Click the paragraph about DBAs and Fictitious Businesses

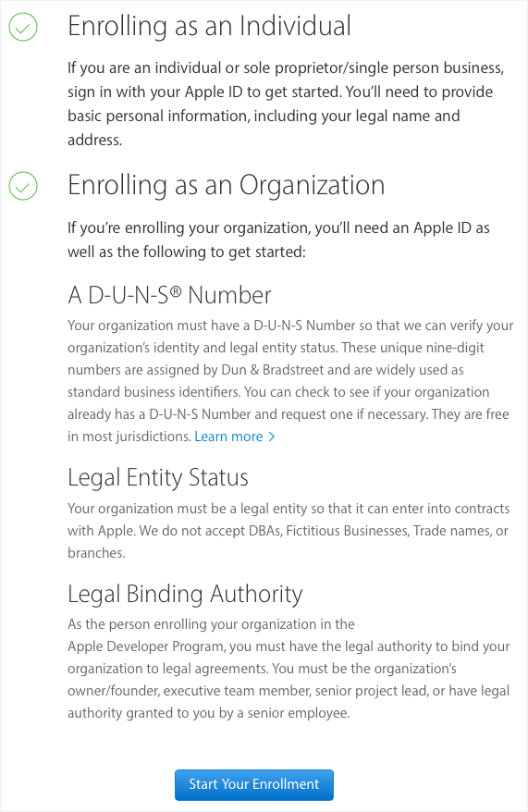click(x=289, y=531)
